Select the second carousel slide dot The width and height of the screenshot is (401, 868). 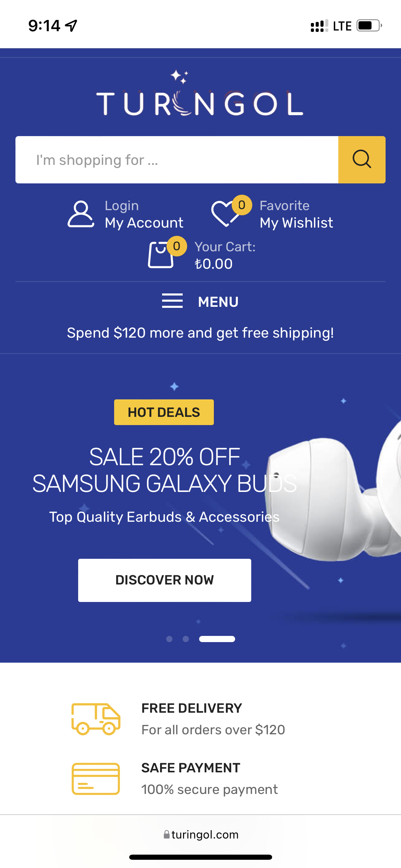(x=186, y=639)
